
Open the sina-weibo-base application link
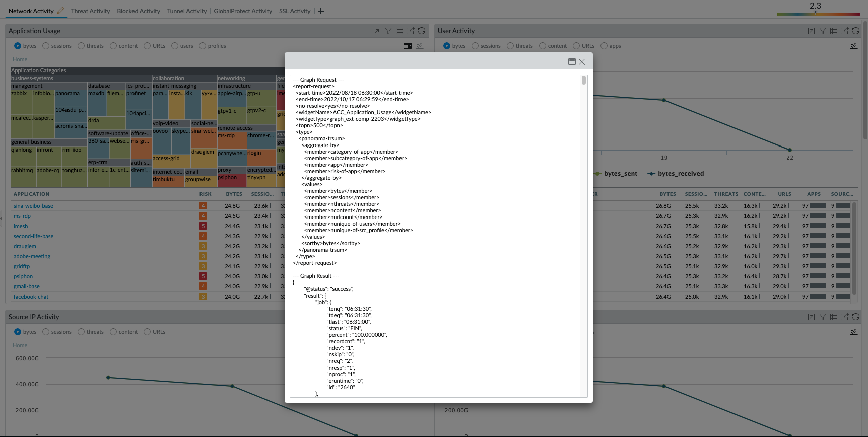[33, 206]
